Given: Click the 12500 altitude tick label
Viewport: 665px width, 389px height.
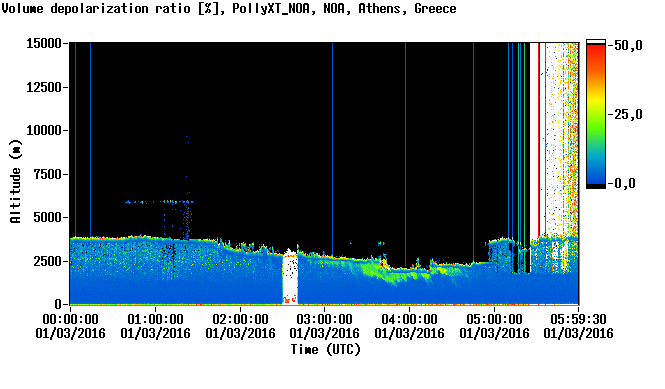Looking at the screenshot, I should 44,87.
